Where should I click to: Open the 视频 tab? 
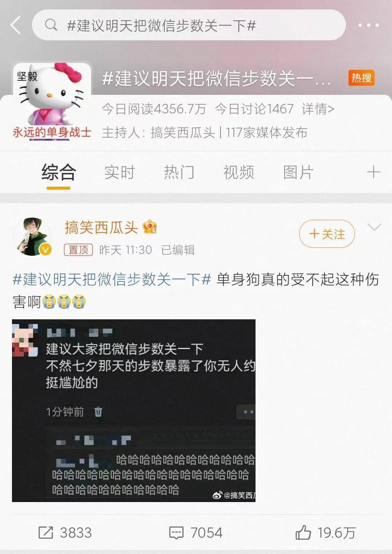tap(238, 172)
